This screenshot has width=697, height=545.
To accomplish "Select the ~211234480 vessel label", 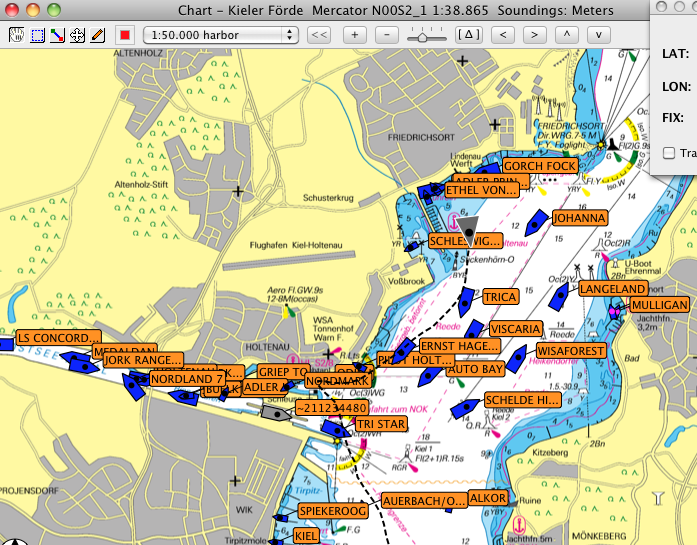I will point(332,408).
